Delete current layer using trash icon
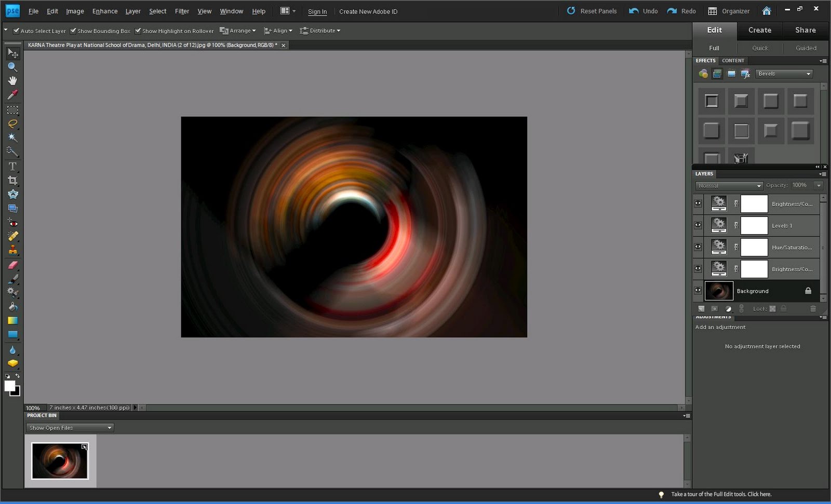Screen dimensions: 831x504 point(813,308)
